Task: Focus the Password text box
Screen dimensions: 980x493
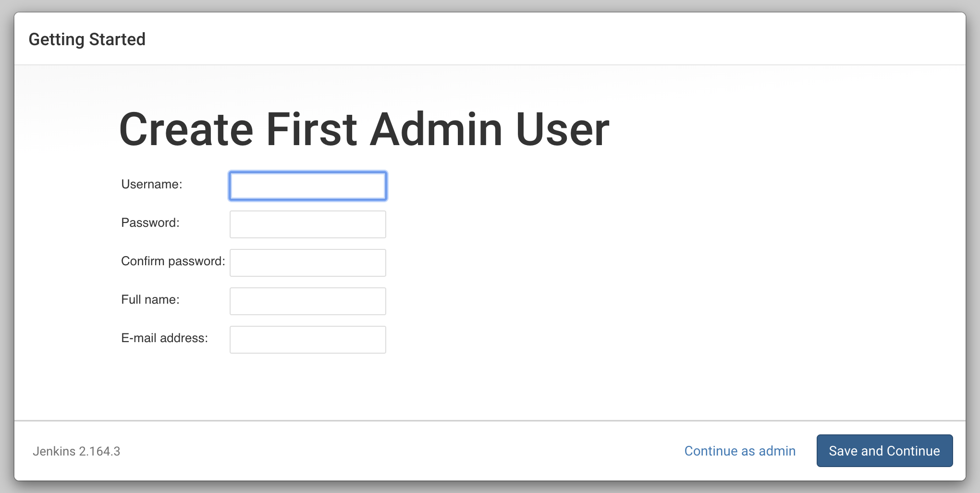Action: click(307, 224)
